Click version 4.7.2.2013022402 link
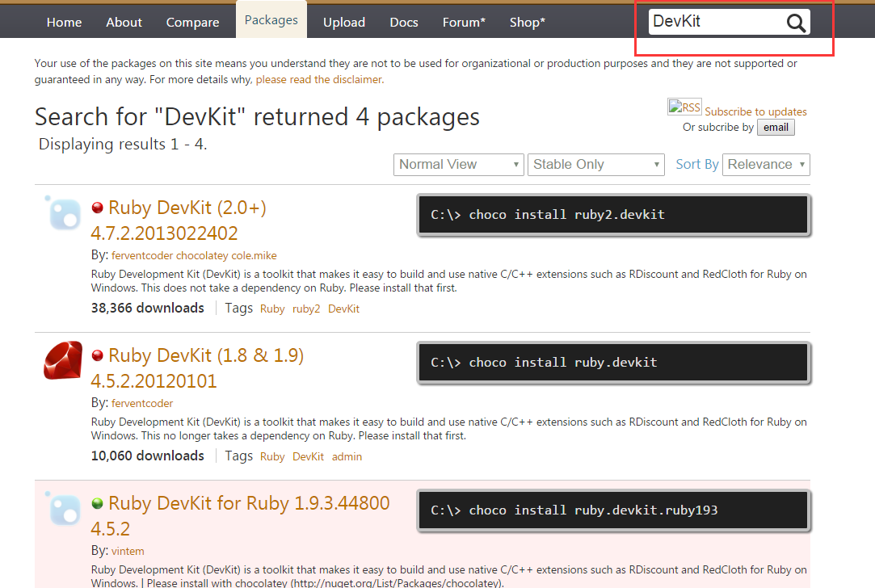Screen dimensions: 875x588 165,233
